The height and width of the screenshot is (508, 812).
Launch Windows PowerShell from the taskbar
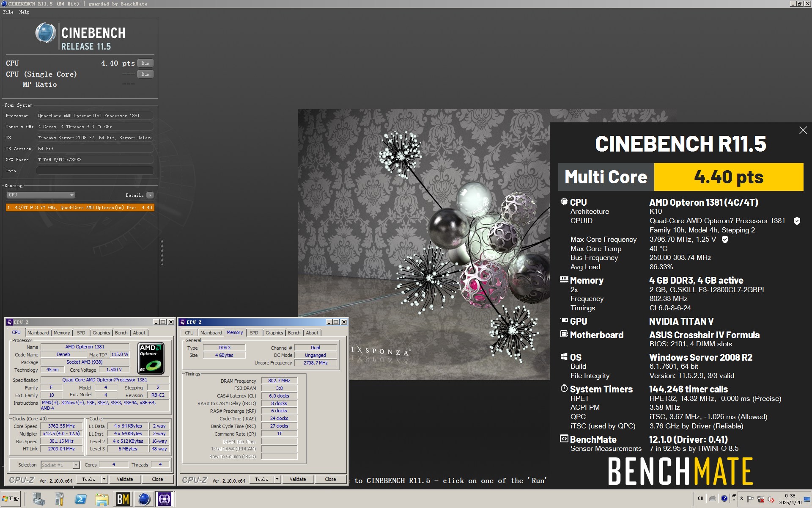(80, 499)
